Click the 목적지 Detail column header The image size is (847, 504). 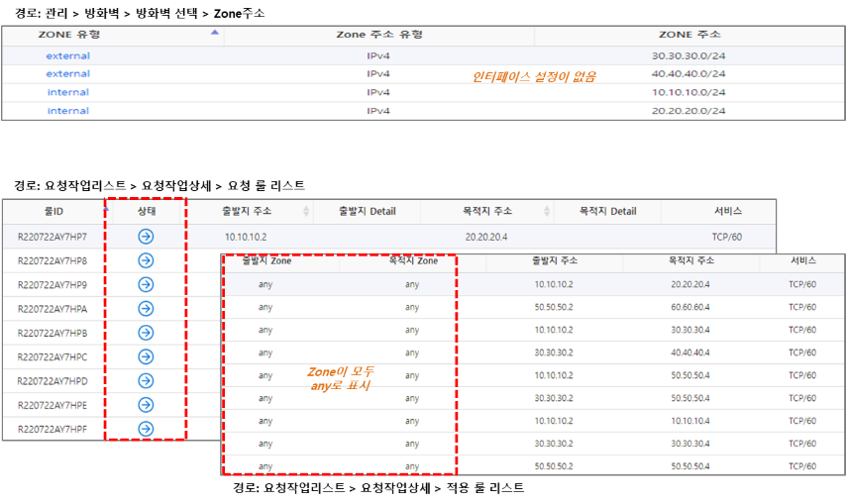607,211
